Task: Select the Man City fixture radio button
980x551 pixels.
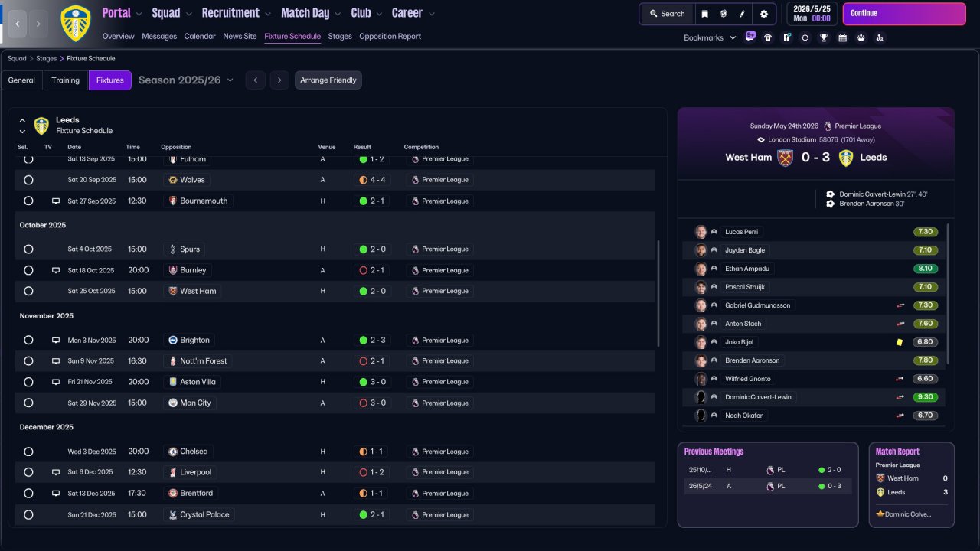Action: (28, 403)
